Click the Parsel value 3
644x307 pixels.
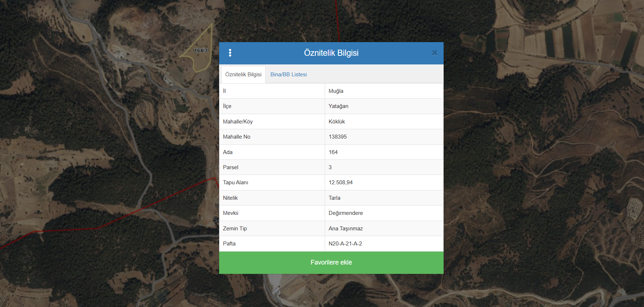(x=330, y=167)
